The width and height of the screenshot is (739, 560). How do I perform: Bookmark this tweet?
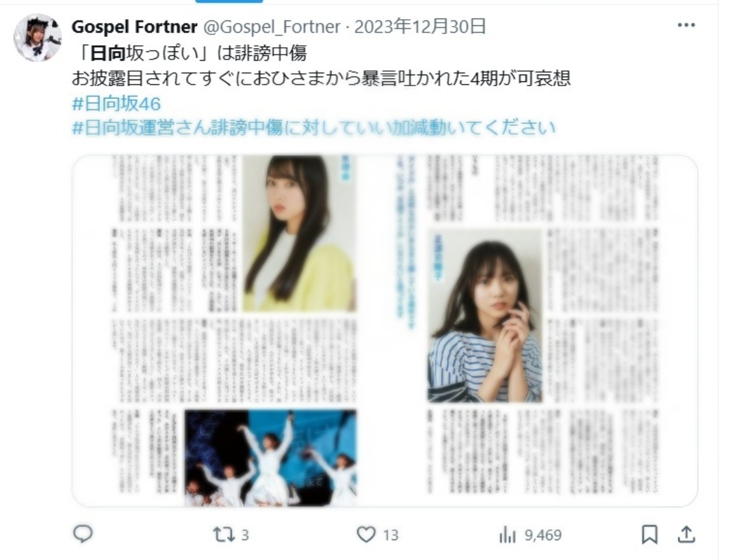[649, 535]
